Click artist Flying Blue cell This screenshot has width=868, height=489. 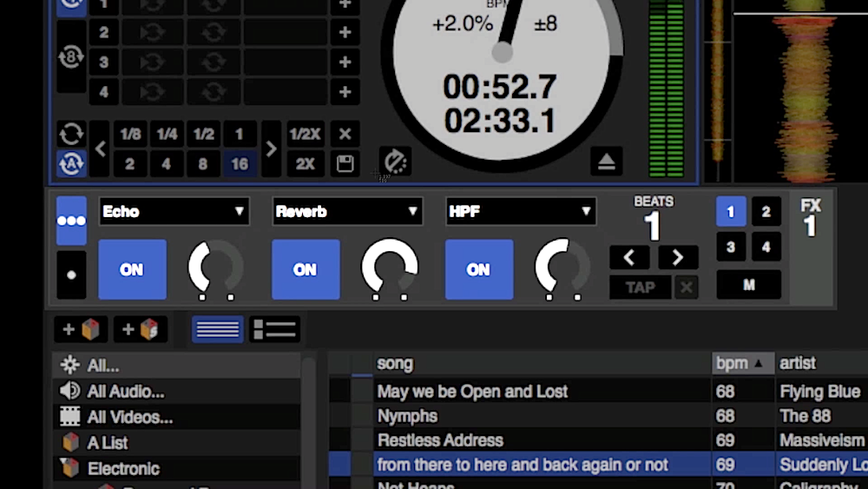coord(822,392)
